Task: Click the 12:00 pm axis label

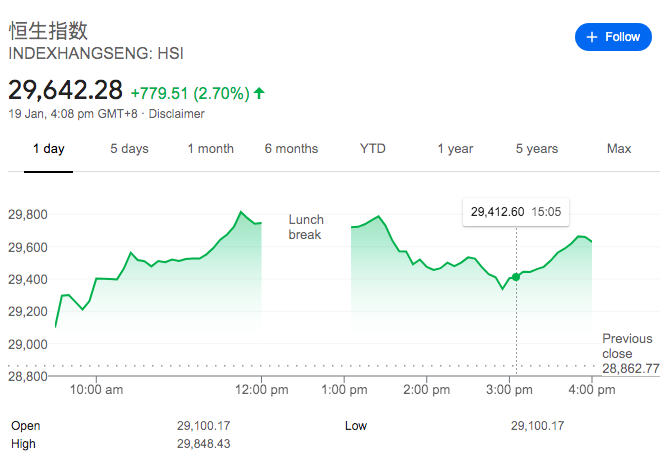Action: tap(262, 390)
